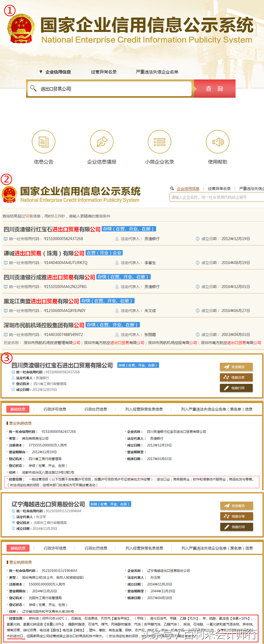Click registered capital value 150000.000000万人民币
Screen dimensions: 264x644
coord(47,584)
